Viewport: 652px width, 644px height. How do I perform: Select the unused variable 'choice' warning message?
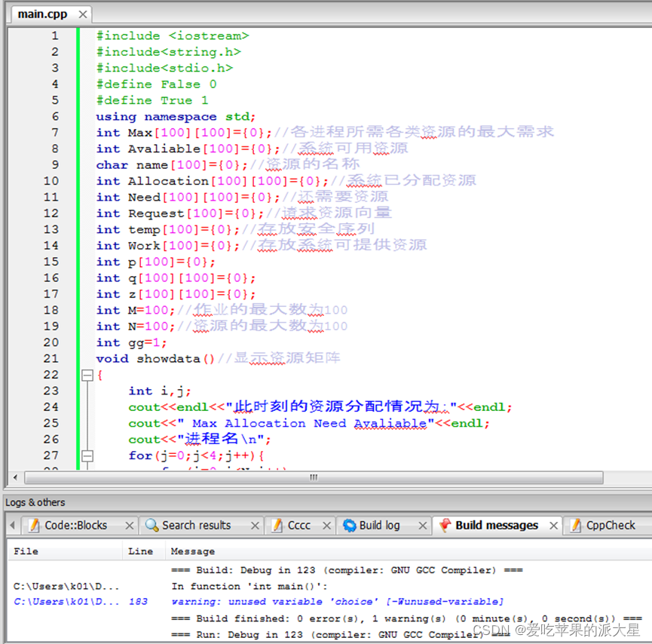(337, 602)
